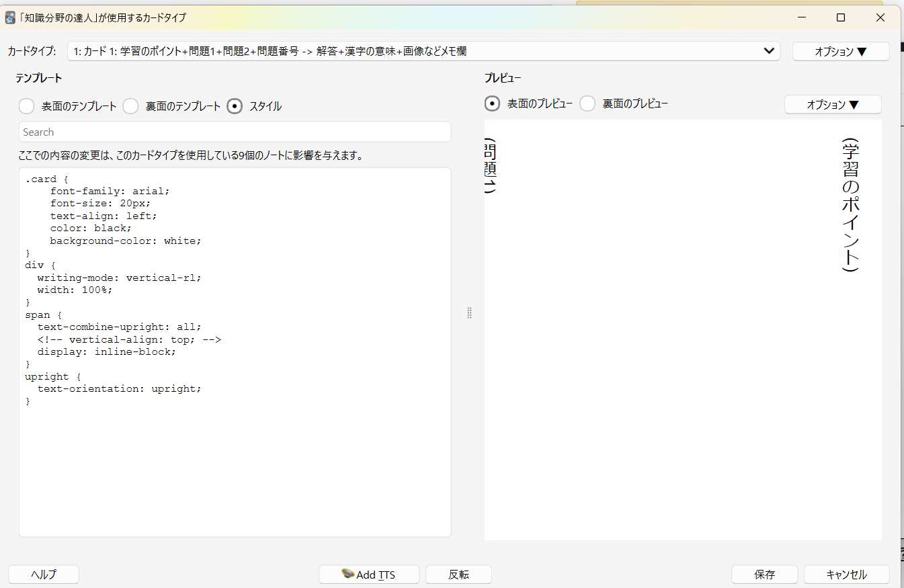Click the Add TTS button

pyautogui.click(x=369, y=575)
